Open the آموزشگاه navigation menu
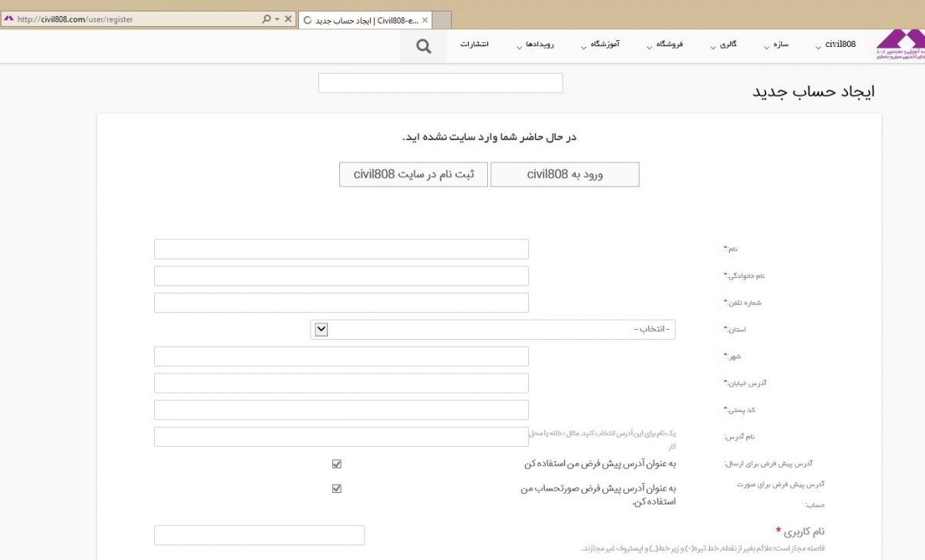The image size is (925, 560). click(605, 44)
